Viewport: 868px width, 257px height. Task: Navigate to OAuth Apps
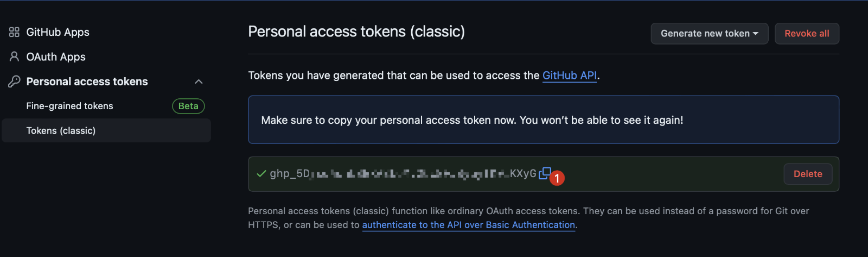(x=56, y=57)
